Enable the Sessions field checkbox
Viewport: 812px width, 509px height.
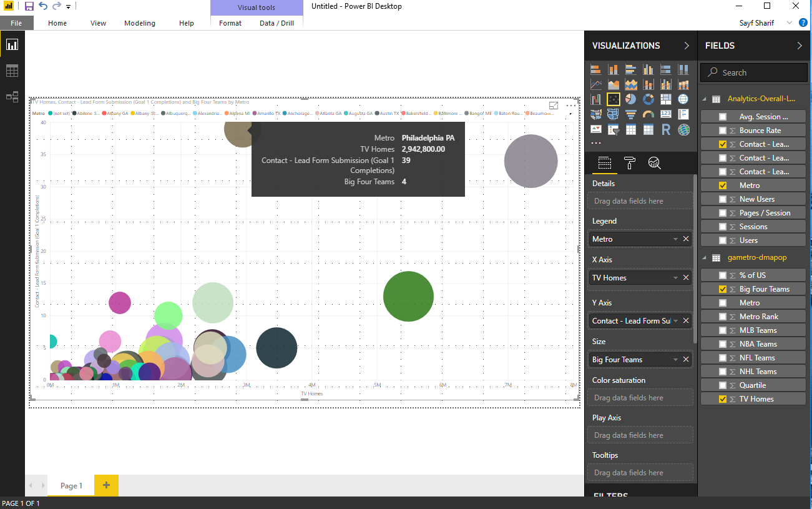pos(723,227)
